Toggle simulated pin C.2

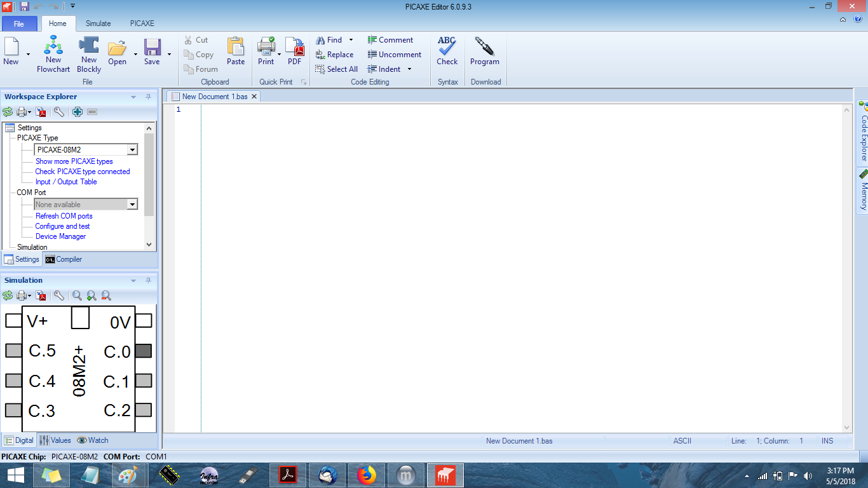143,410
